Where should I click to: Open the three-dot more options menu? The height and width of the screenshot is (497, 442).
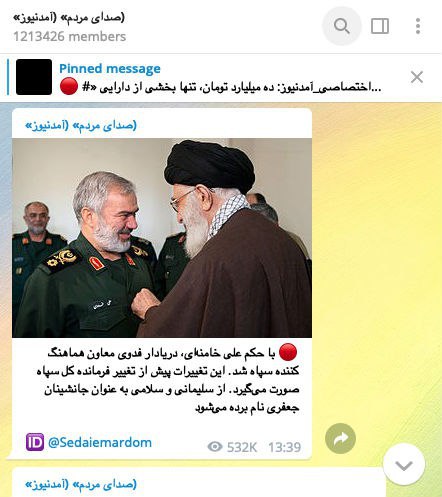(x=418, y=26)
